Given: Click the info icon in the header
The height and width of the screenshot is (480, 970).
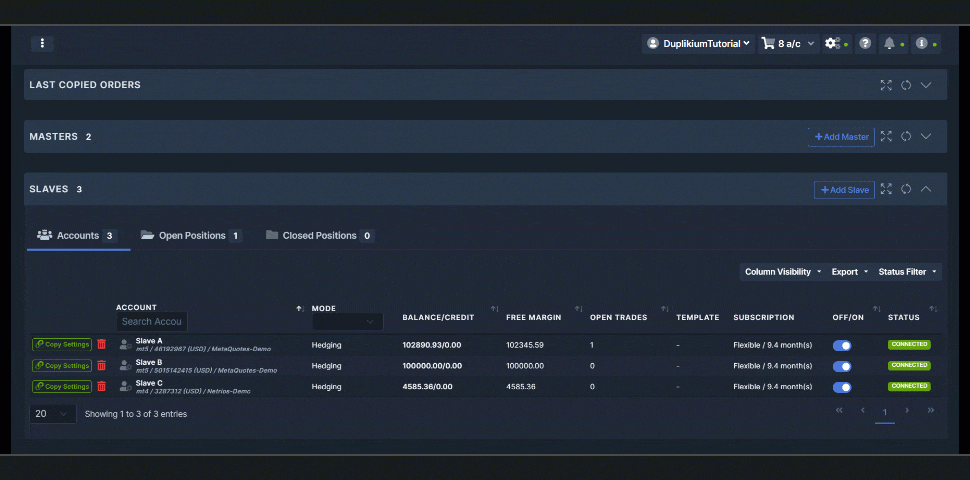Looking at the screenshot, I should [921, 44].
